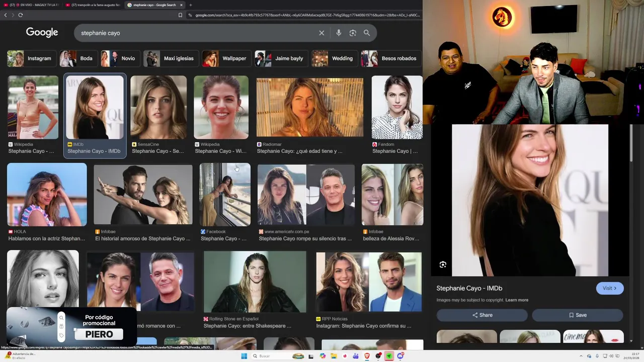This screenshot has width=644, height=362.
Task: Click the large IMDb preview image
Action: click(530, 200)
